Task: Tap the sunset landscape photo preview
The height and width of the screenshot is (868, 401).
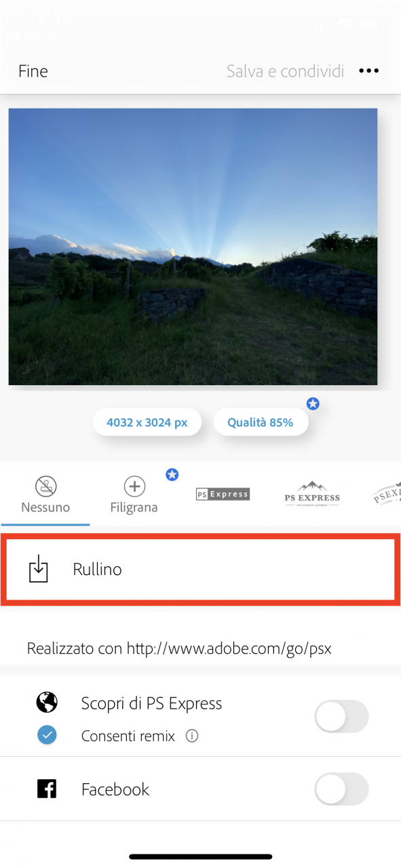Action: pos(193,247)
